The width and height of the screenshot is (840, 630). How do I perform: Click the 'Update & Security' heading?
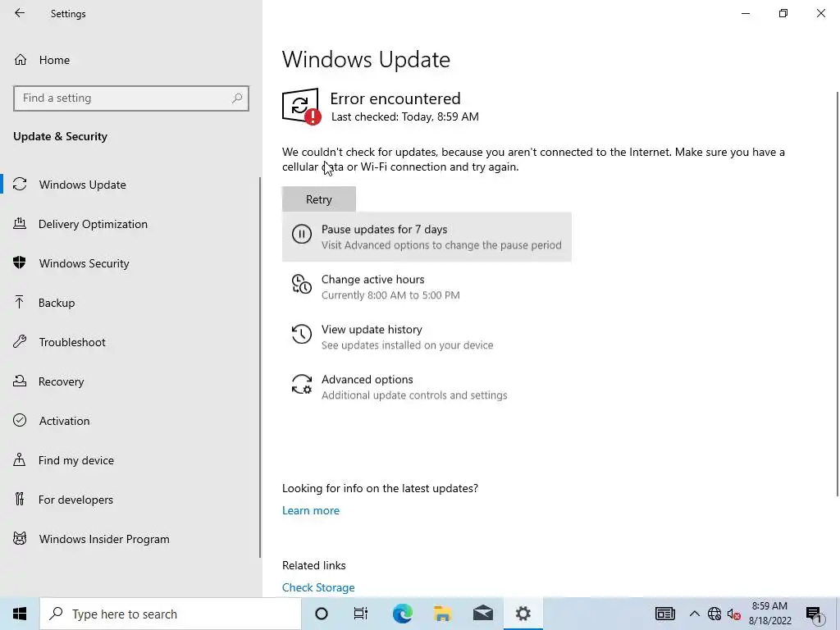pos(60,137)
